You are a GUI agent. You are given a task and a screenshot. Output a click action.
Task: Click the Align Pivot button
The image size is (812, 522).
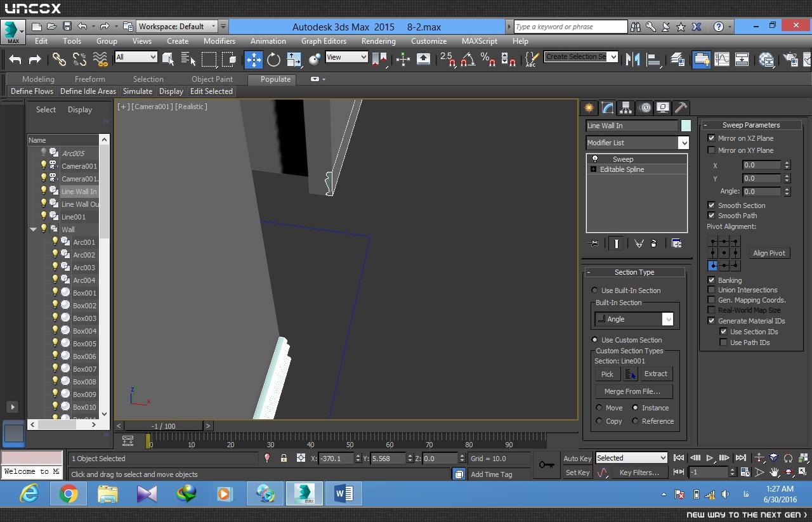click(x=769, y=253)
